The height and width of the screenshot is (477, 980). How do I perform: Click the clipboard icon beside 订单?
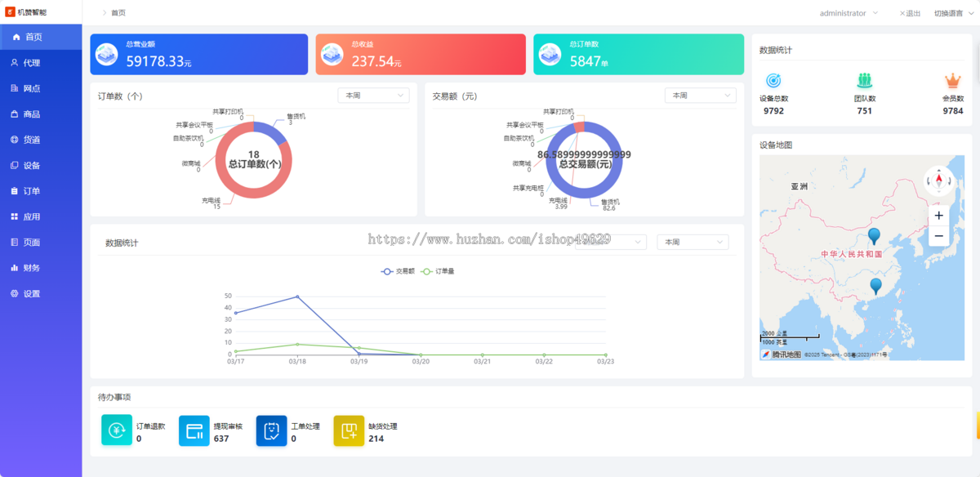pos(15,191)
